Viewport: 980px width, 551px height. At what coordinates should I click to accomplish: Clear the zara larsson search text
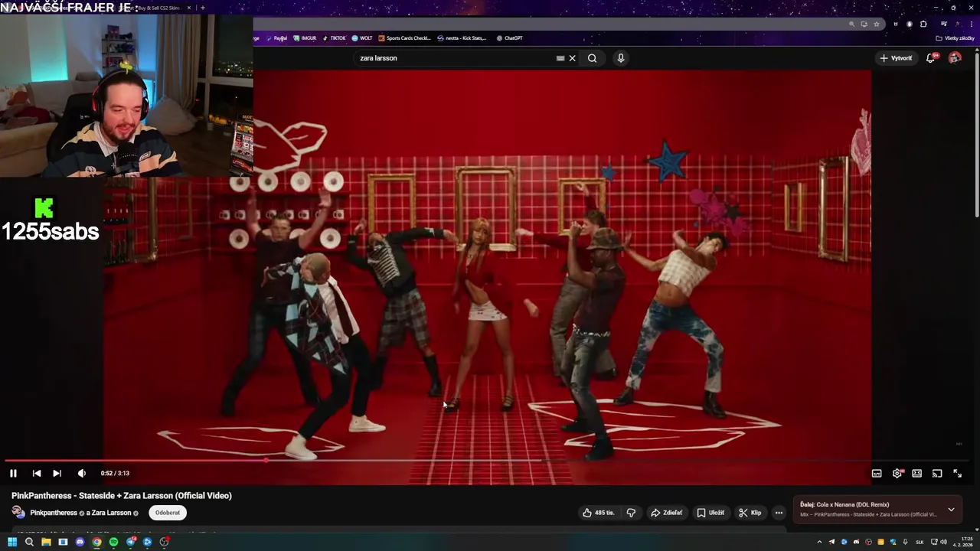572,58
